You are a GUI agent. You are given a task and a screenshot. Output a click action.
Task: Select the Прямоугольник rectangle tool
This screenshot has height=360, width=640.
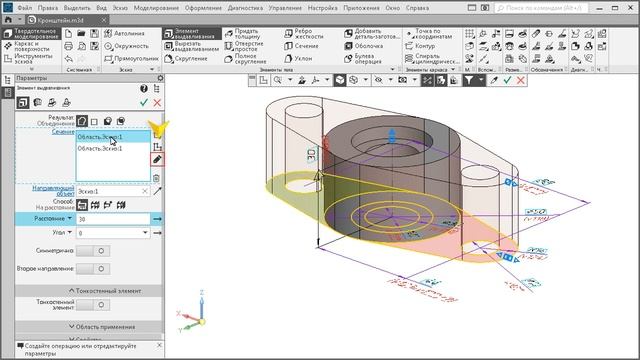coord(131,59)
